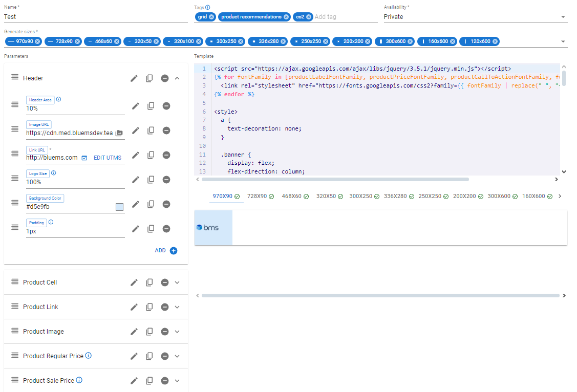
Task: Select the 728X90 preview tab
Action: [261, 197]
